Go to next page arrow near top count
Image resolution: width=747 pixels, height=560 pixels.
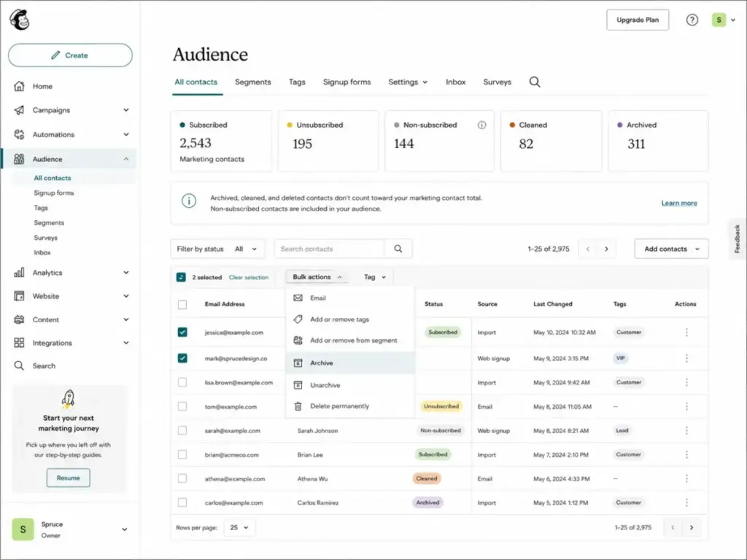pos(606,249)
